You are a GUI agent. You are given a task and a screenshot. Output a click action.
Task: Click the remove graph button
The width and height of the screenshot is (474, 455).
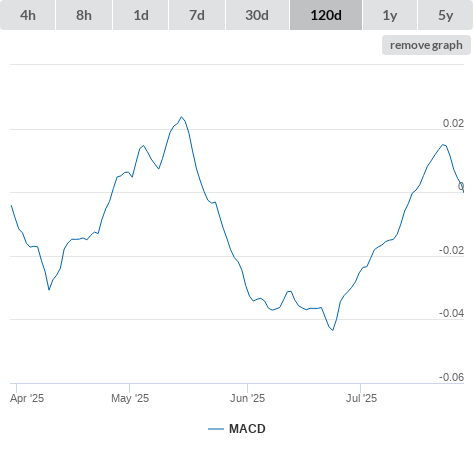click(426, 45)
